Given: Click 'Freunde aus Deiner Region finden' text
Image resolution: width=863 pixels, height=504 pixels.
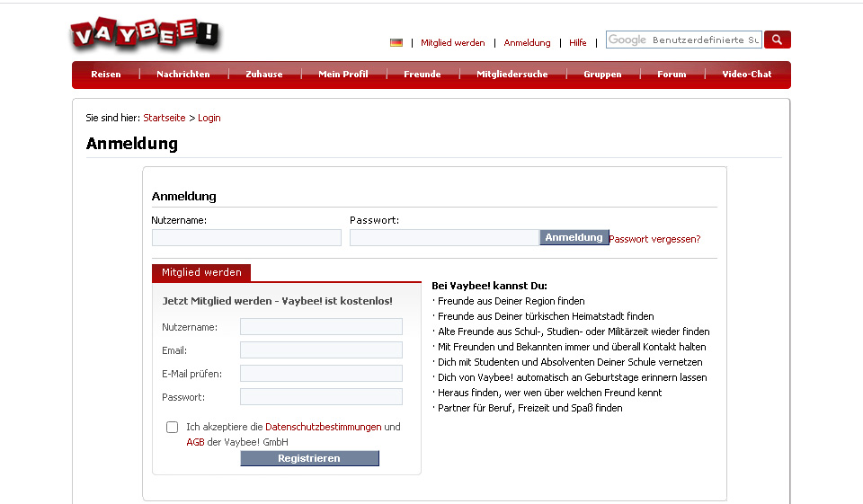Looking at the screenshot, I should 512,301.
